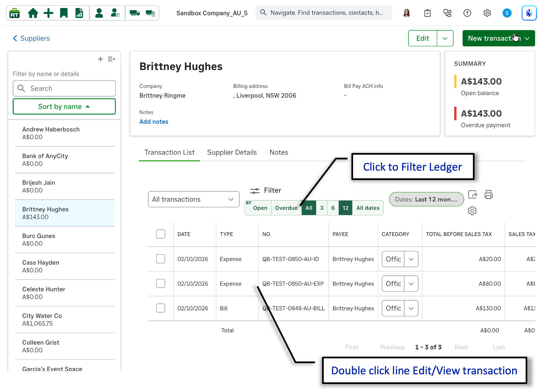Open Help question mark icon
Screen dimensions: 544x392
pos(467,13)
